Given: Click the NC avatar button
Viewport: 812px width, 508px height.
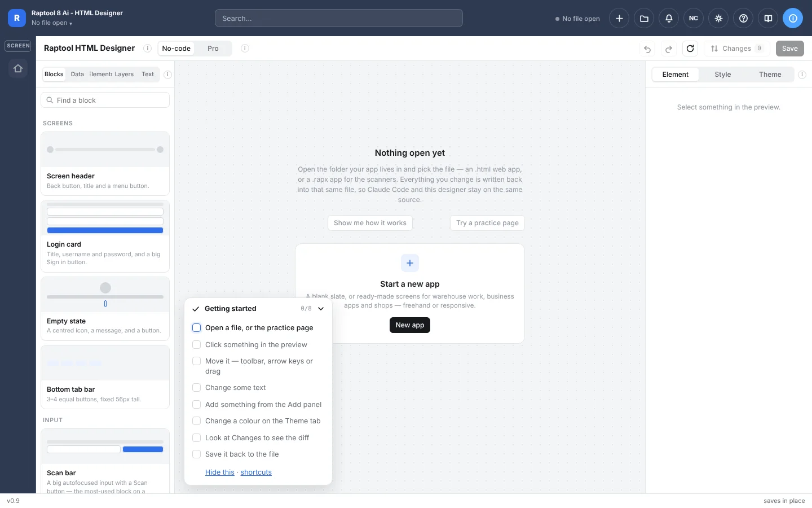Looking at the screenshot, I should (x=694, y=18).
